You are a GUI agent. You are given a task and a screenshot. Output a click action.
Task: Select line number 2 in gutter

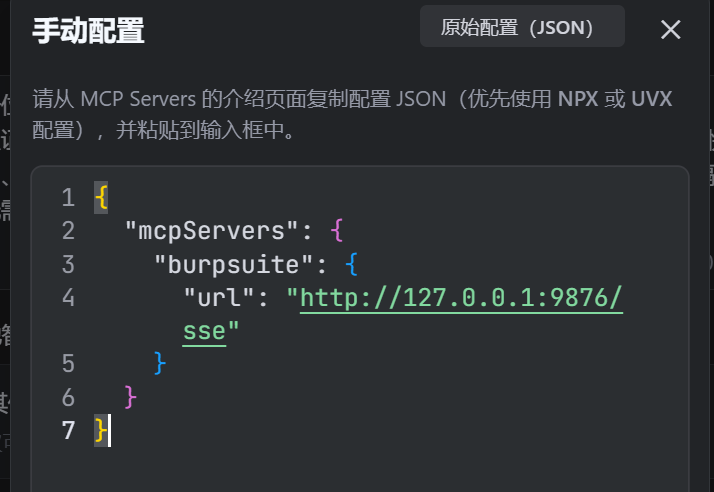68,231
